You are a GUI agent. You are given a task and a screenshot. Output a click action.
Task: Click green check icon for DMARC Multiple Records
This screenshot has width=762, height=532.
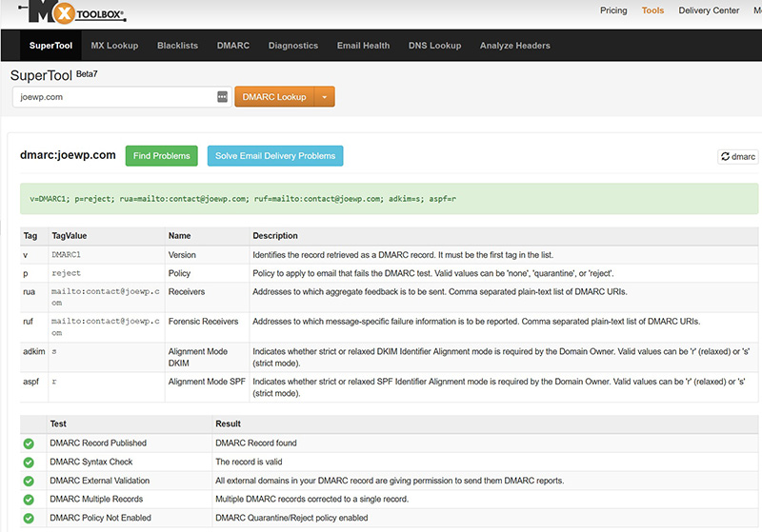tap(29, 500)
